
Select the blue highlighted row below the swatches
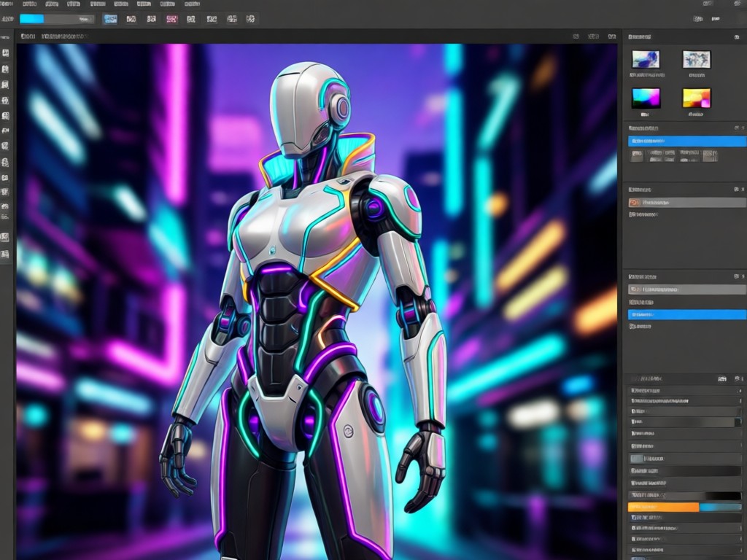click(x=687, y=141)
